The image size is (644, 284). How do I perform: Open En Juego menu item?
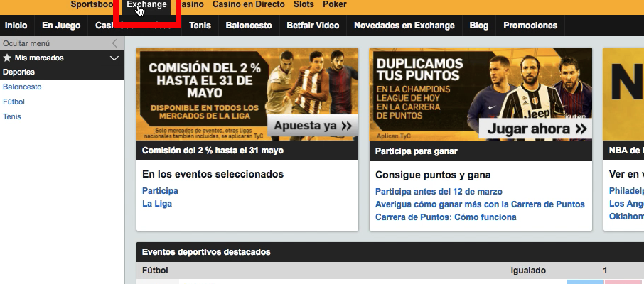pyautogui.click(x=61, y=26)
